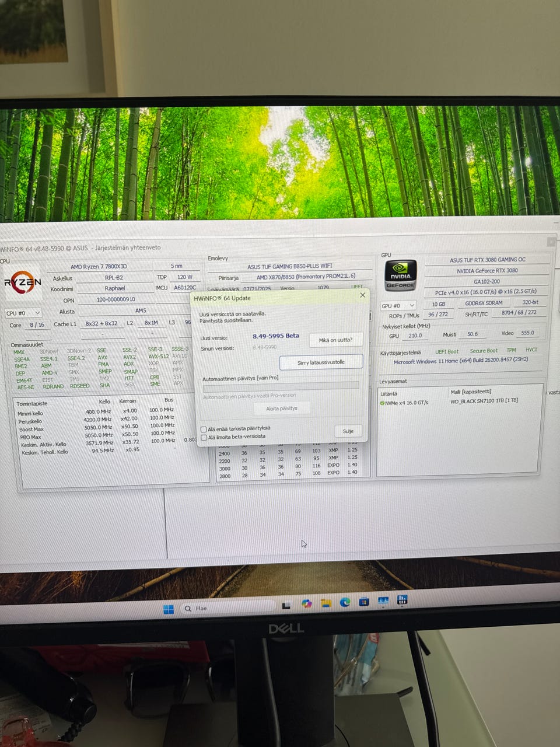Select drive 'WD_BLACK SN7100 1TB [1 TB]'
This screenshot has width=560, height=747.
[x=484, y=401]
